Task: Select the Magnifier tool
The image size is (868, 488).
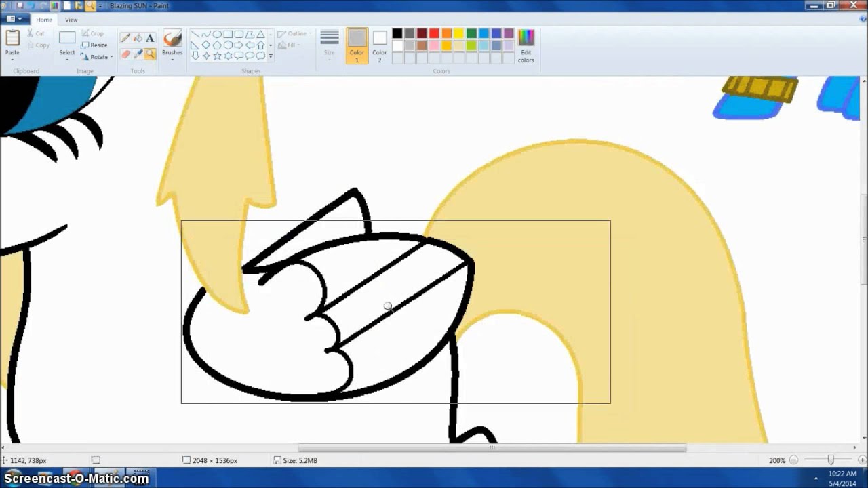Action: (x=150, y=54)
